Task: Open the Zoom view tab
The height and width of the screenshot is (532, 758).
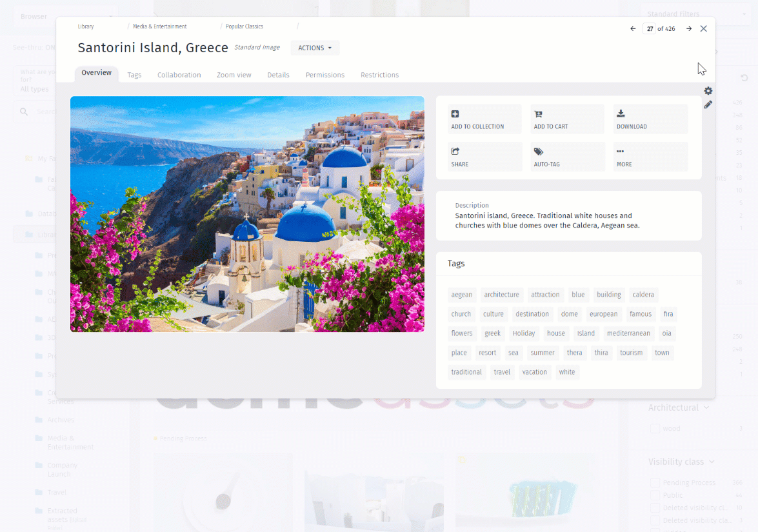Action: (x=234, y=75)
